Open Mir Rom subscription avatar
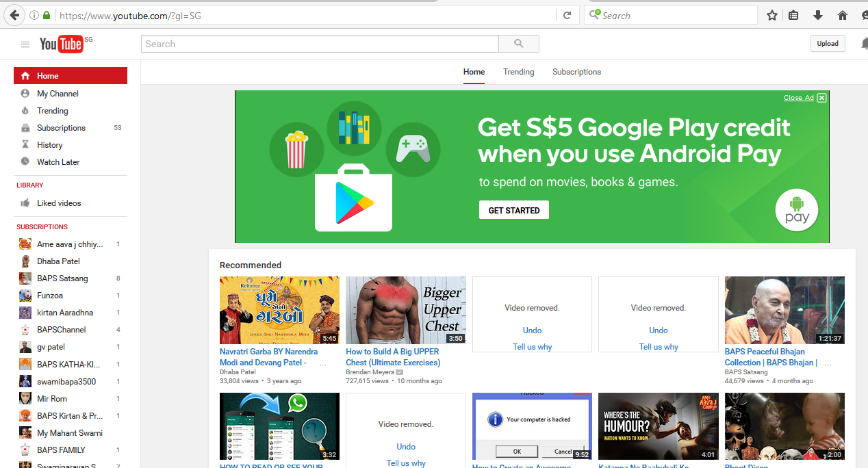 coord(25,398)
